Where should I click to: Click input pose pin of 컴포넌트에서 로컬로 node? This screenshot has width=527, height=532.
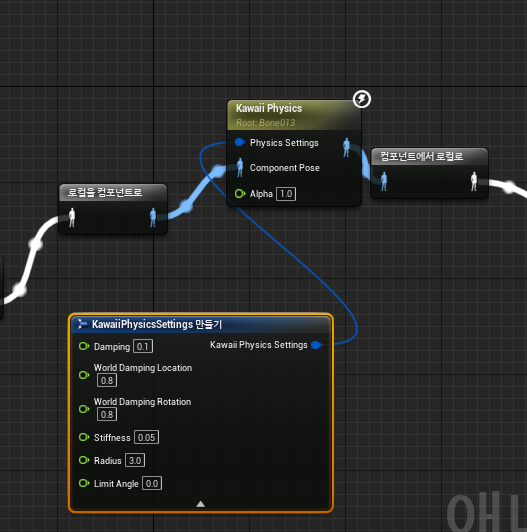(x=384, y=182)
